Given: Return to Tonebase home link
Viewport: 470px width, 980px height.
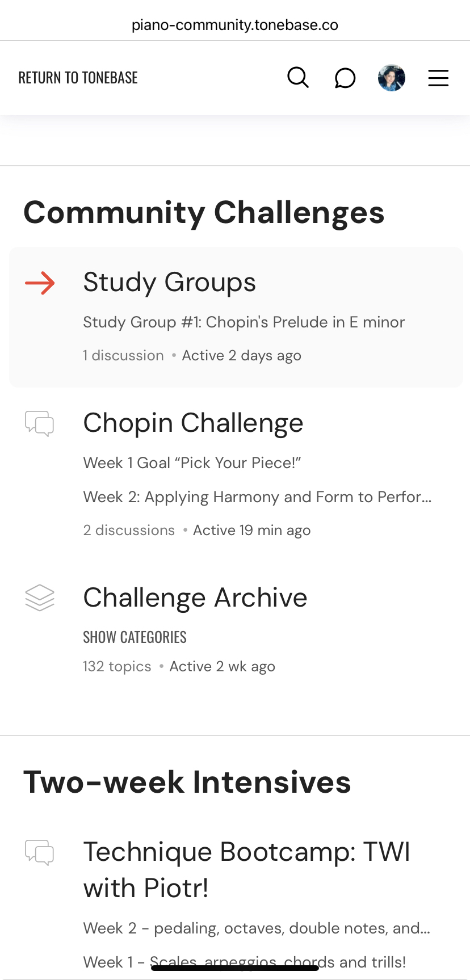Looking at the screenshot, I should pyautogui.click(x=78, y=78).
